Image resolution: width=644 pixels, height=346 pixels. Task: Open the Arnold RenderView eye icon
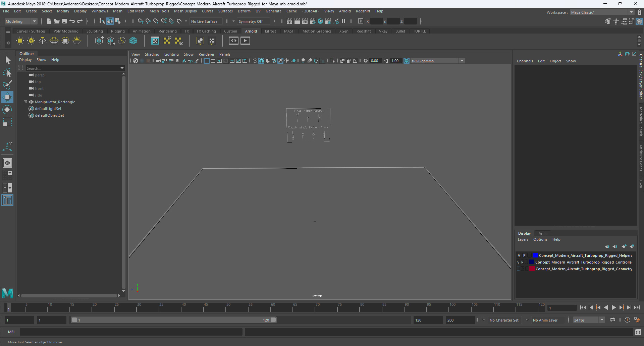[x=234, y=41]
